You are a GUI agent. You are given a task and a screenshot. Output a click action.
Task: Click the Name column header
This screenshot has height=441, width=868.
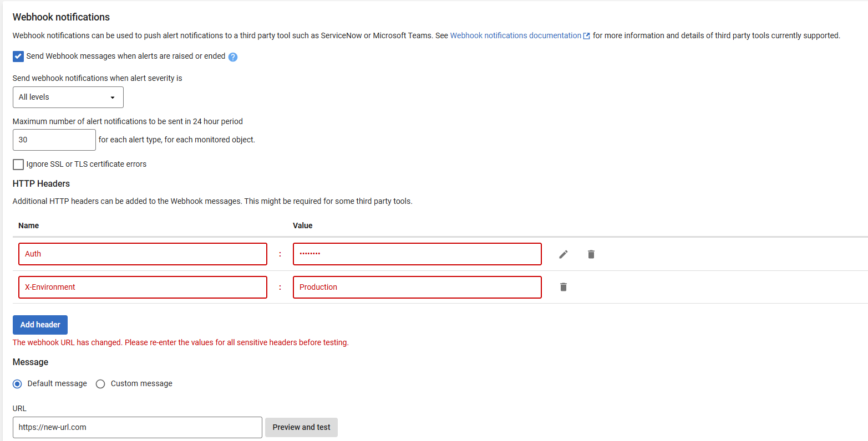click(29, 225)
